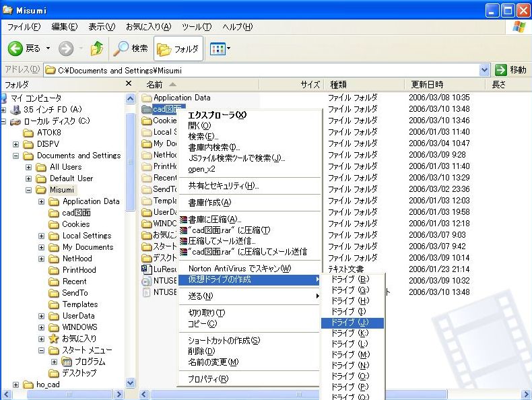This screenshot has width=532, height=400.
Task: Click folder tree scroll-up arrow
Action: point(130,99)
